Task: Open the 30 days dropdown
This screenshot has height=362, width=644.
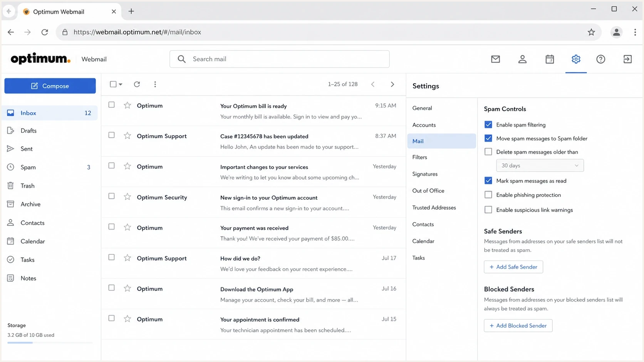Action: click(540, 165)
